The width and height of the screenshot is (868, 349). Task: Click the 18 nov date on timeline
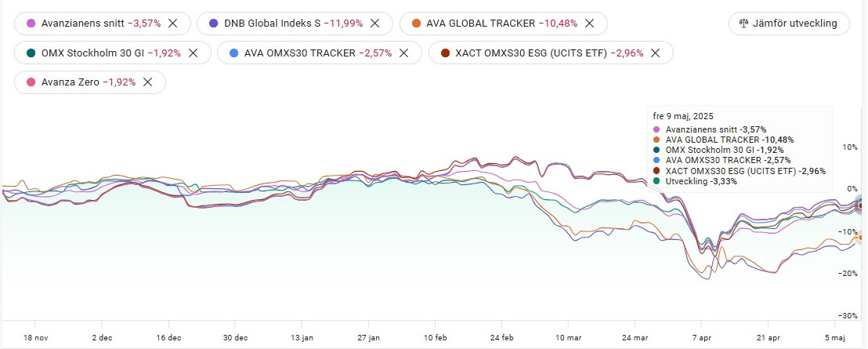coord(35,338)
